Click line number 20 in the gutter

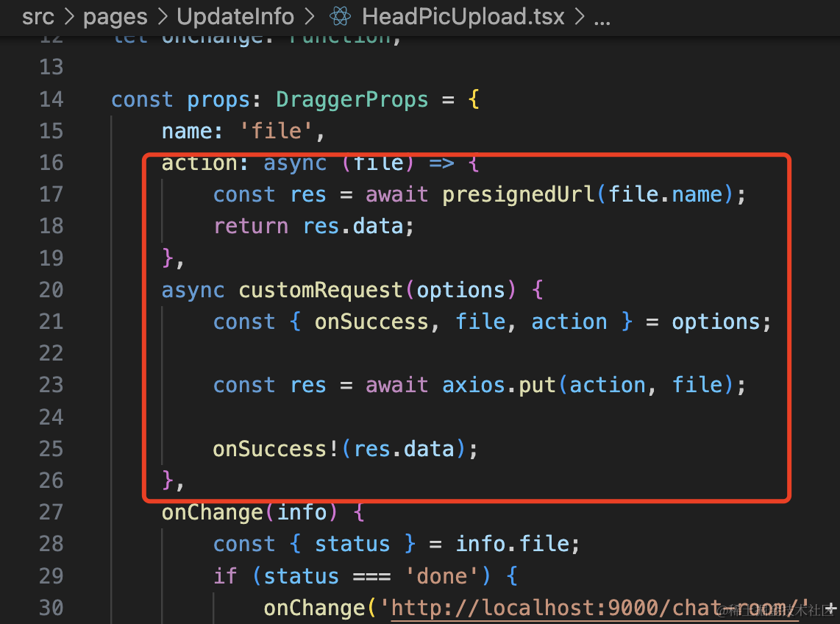51,290
